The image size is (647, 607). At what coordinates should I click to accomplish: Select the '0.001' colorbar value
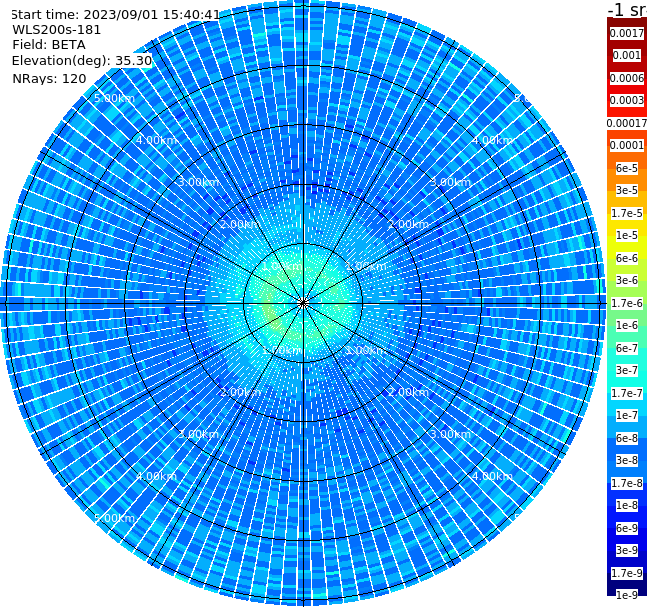[626, 55]
